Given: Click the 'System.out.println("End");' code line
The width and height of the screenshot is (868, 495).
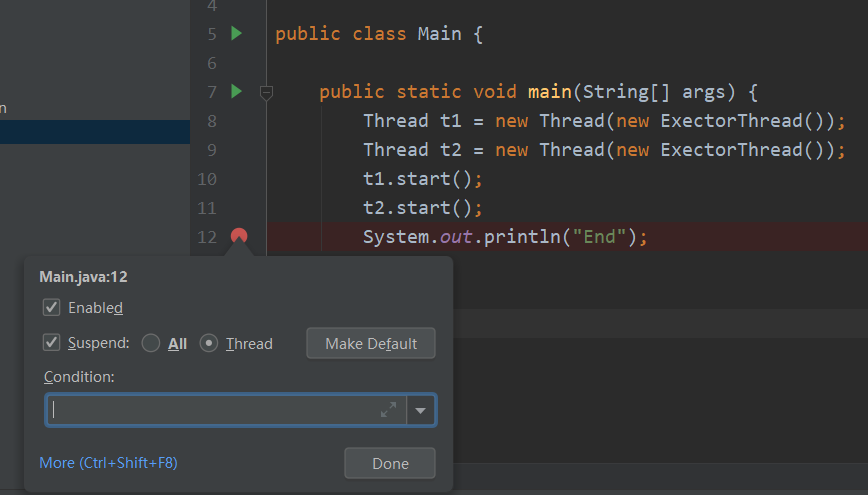Looking at the screenshot, I should click(x=505, y=237).
